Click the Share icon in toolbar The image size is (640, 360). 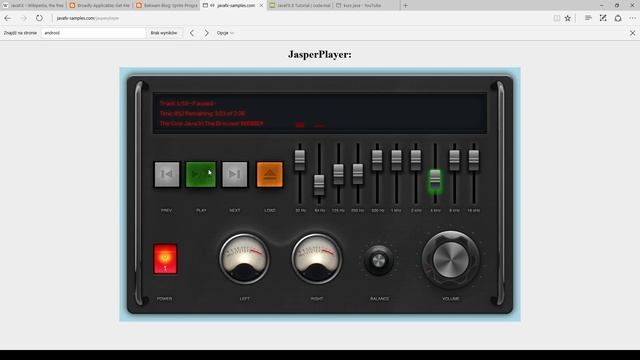pyautogui.click(x=618, y=18)
